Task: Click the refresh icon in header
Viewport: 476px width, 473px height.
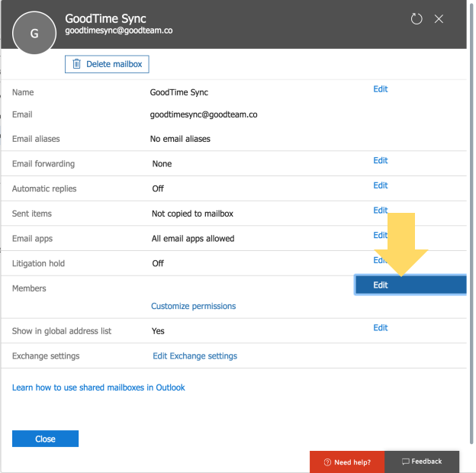Action: click(416, 19)
